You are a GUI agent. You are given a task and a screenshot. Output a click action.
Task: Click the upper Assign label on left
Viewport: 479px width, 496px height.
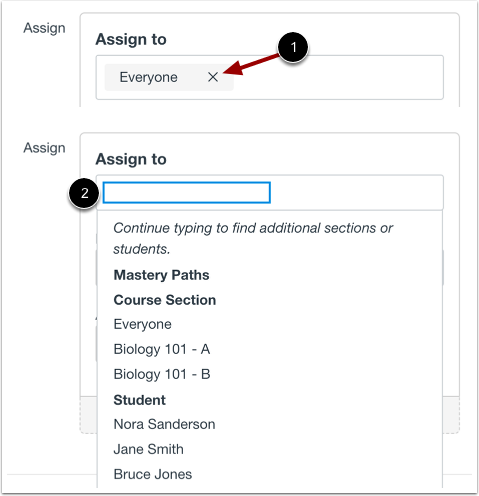click(x=44, y=28)
